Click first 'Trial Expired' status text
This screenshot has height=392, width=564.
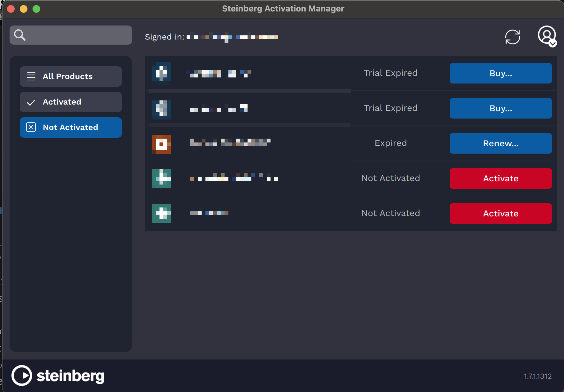pos(391,73)
